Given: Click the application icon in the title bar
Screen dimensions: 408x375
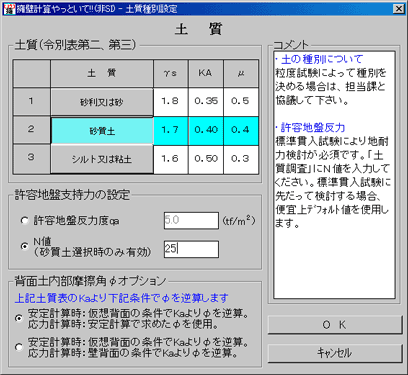Looking at the screenshot, I should click(x=9, y=8).
